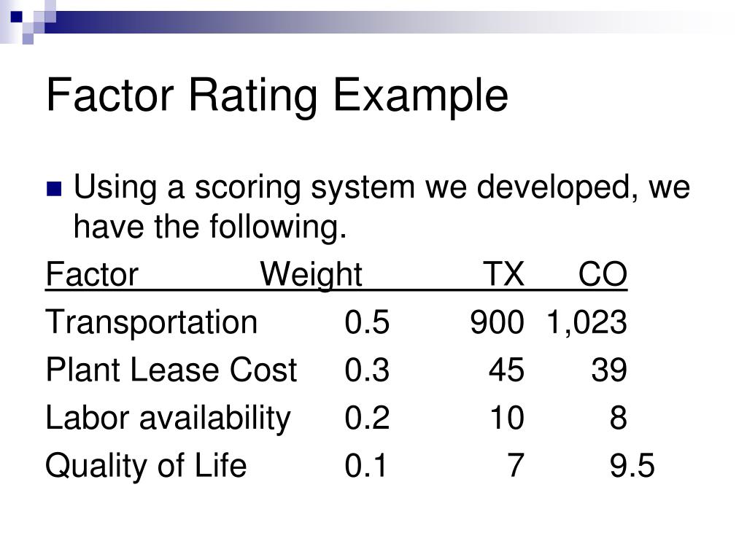Viewport: 747px width, 560px height.
Task: Select the TX column heading
Action: (x=504, y=275)
